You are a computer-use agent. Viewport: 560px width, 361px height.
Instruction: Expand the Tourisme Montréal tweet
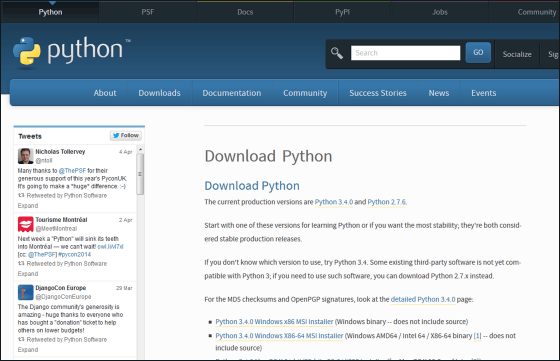28,274
